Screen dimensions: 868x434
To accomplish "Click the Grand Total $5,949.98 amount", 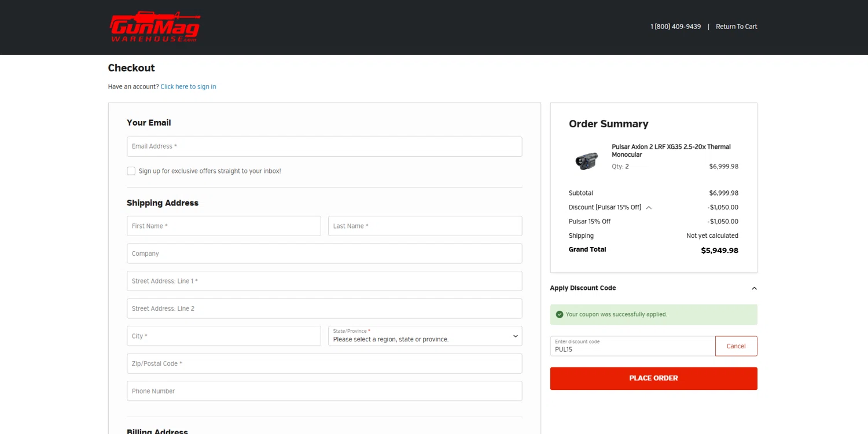I will 719,251.
